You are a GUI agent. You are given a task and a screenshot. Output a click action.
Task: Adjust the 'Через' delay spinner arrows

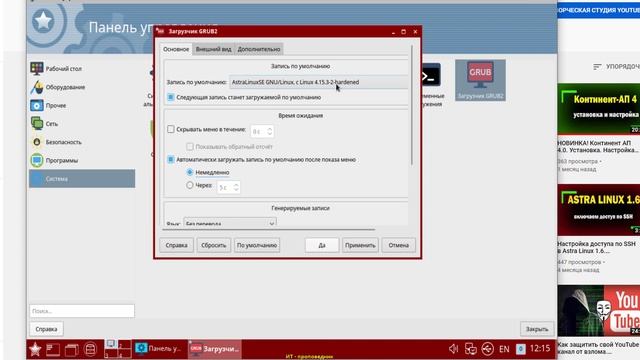(x=236, y=187)
